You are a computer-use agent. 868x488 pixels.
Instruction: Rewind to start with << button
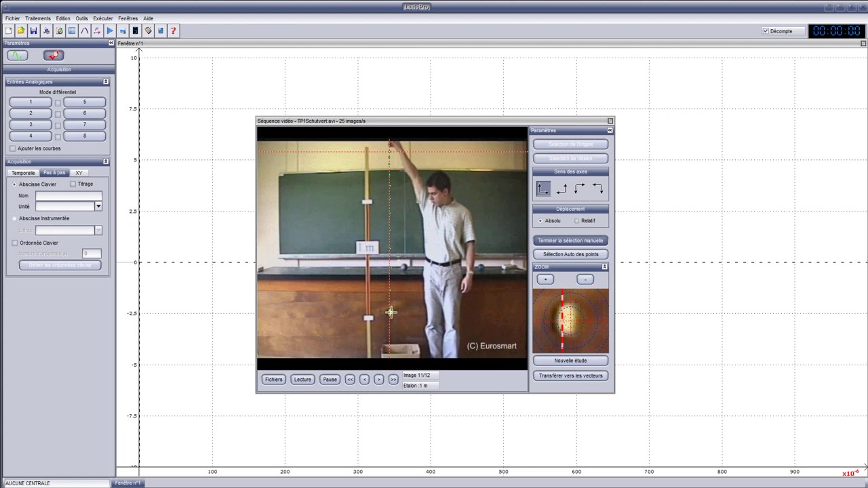(350, 380)
